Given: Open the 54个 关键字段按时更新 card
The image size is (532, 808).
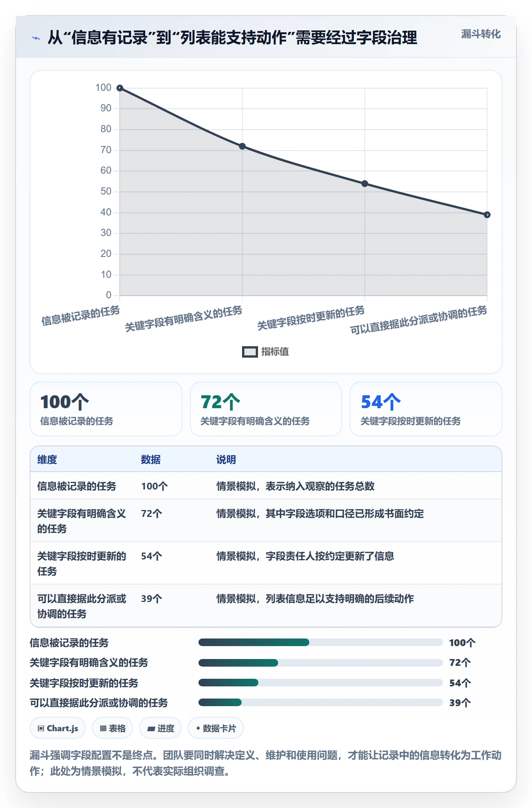Looking at the screenshot, I should [x=426, y=409].
